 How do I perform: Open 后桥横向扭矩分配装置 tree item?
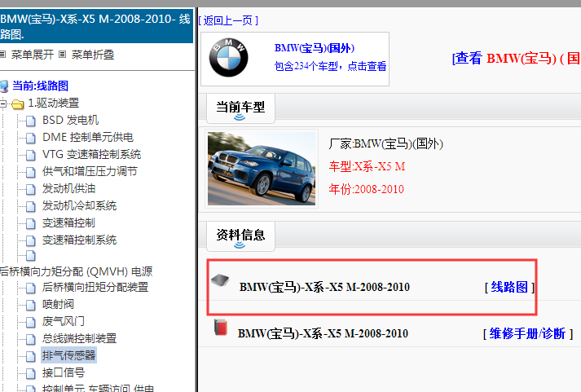click(95, 287)
